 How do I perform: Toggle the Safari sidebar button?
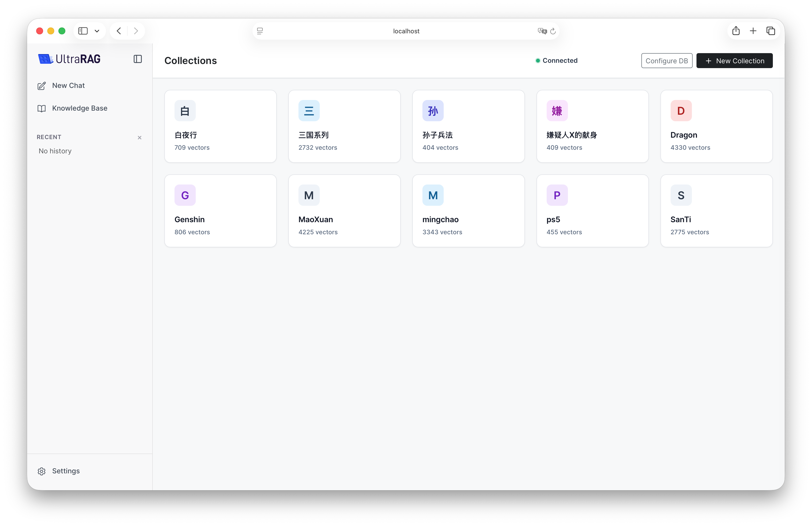point(83,31)
